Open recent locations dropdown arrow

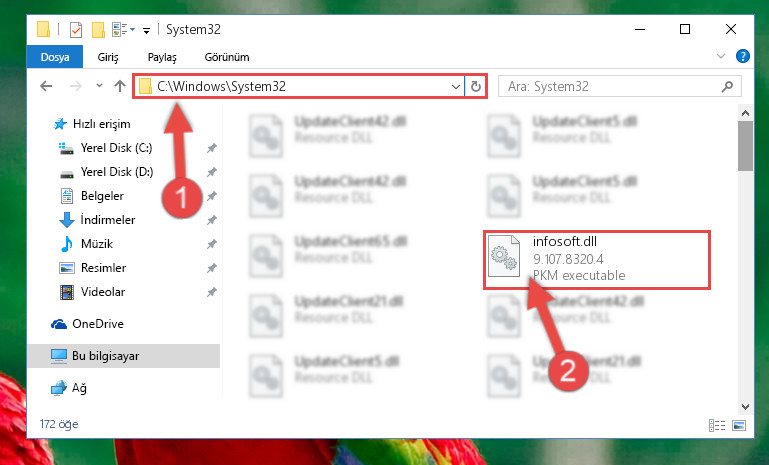99,86
